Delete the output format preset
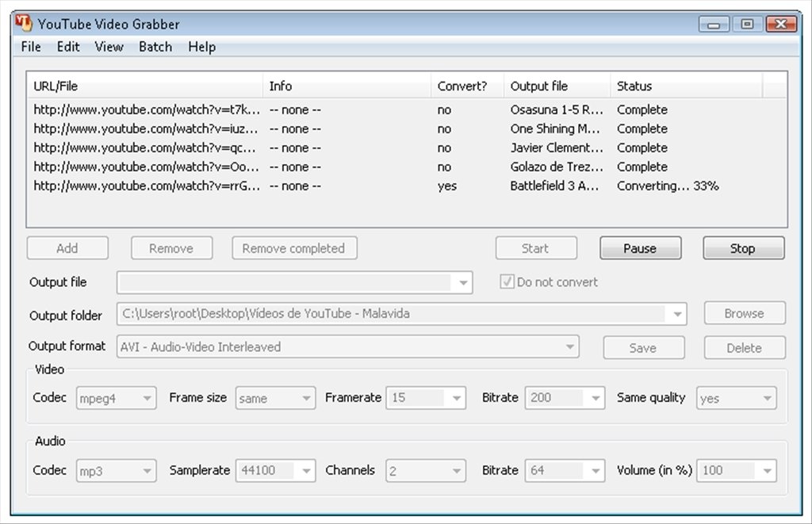Viewport: 812px width, 524px height. pos(744,347)
